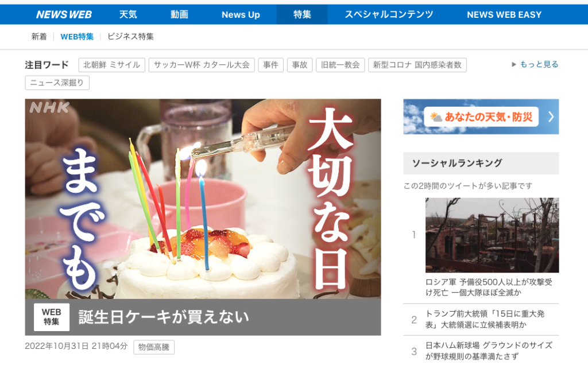Open the weather sun-cloud icon banner
588x365 pixels.
click(436, 117)
